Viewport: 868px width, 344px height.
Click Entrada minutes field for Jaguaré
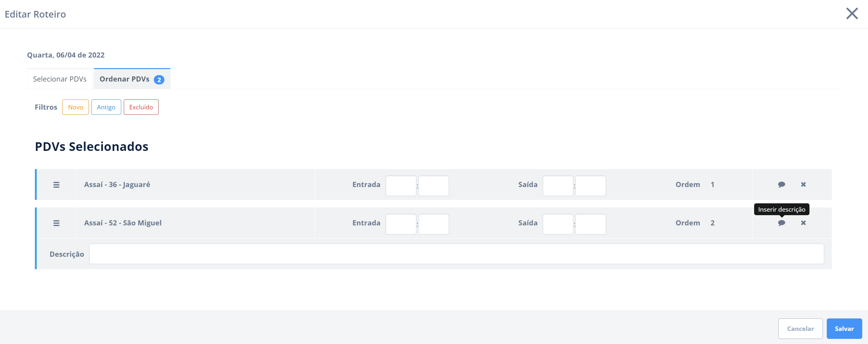pos(433,186)
